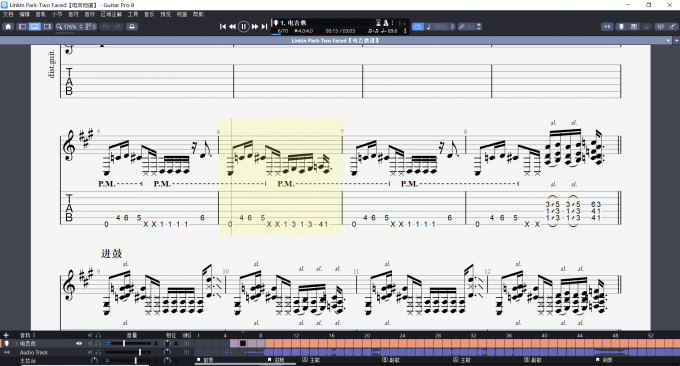Viewport: 680px width, 366px height.
Task: Toggle the blue loop playback button
Action: click(x=418, y=26)
